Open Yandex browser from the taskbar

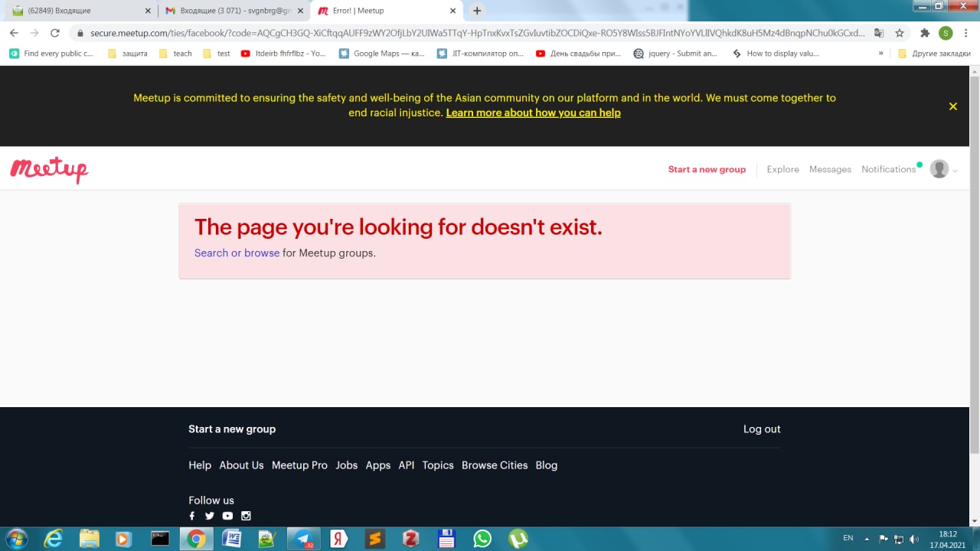(x=339, y=539)
